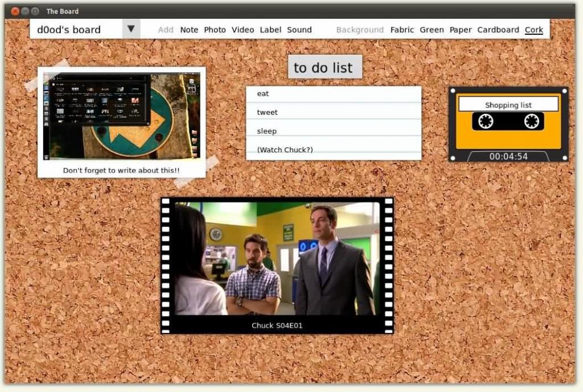The image size is (583, 392).
Task: Play the Chuck S04E01 video filmstrip
Action: (x=277, y=259)
